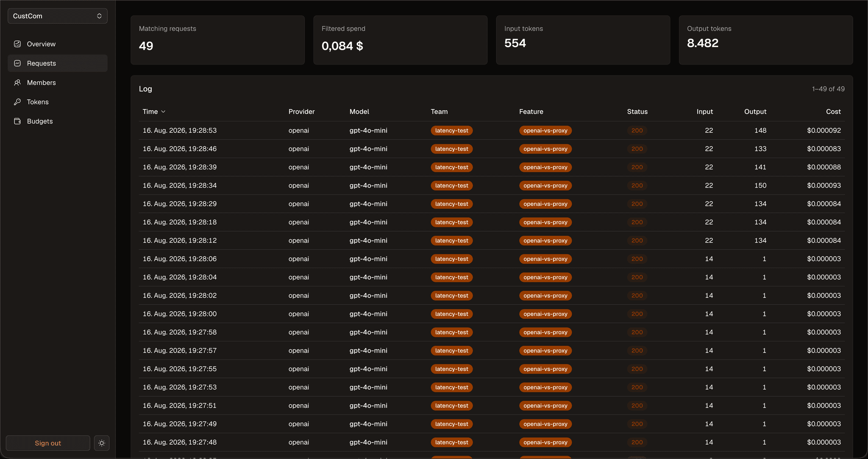The height and width of the screenshot is (459, 868).
Task: Click cost $0.000093 in 19:28:34 row
Action: pyautogui.click(x=824, y=185)
